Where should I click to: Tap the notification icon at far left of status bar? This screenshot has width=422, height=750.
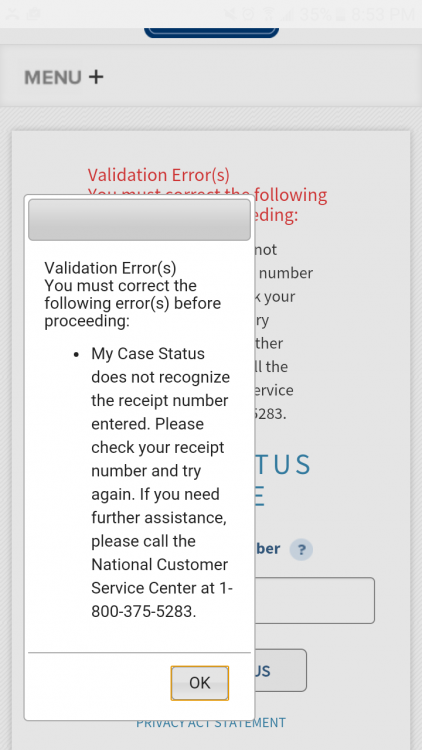[x=11, y=14]
